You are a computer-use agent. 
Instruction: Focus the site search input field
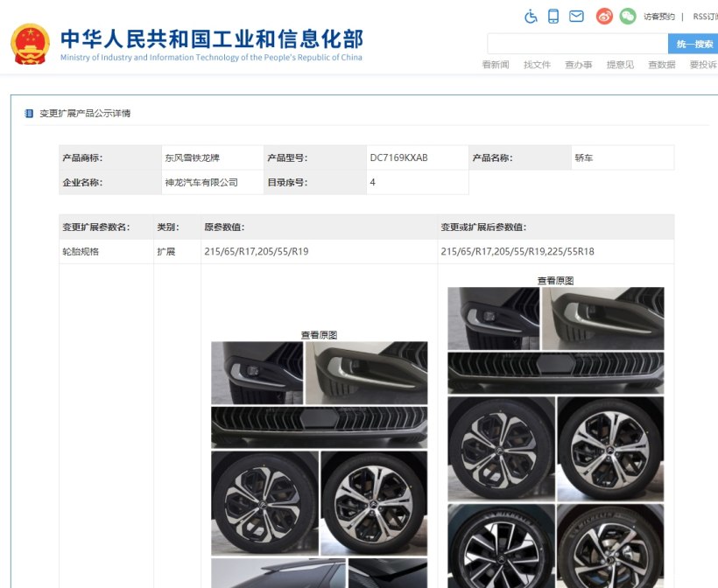tap(576, 44)
